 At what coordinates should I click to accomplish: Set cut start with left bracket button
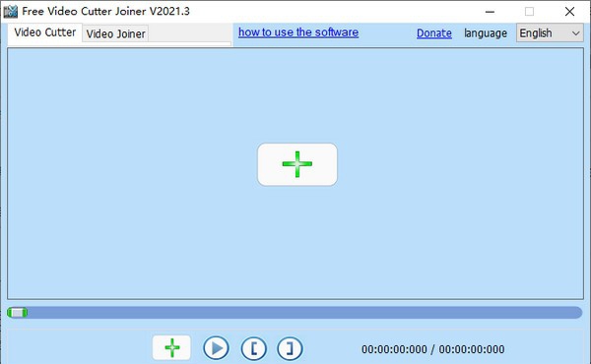click(254, 348)
